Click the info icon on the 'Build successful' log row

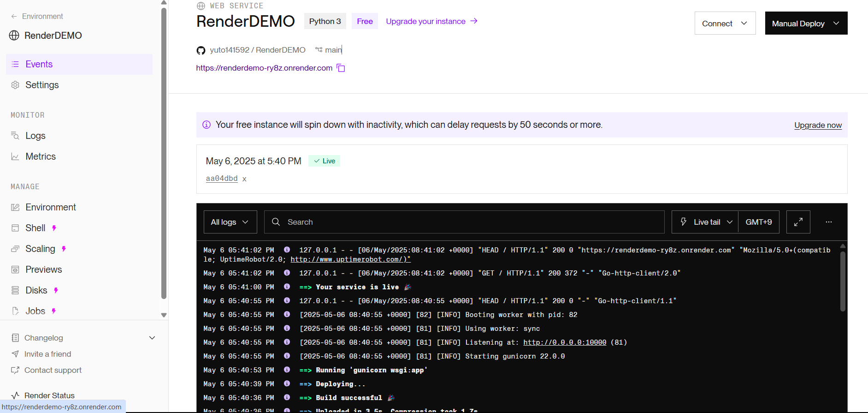coord(287,397)
